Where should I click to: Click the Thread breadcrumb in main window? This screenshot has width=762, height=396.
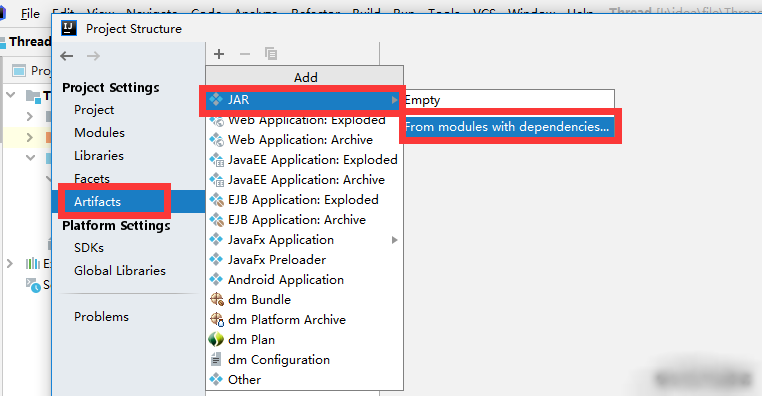coord(29,42)
